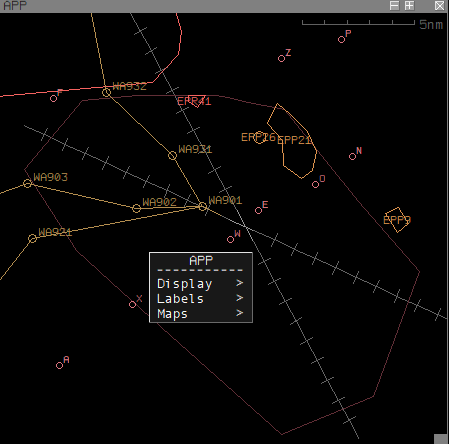Click the WA901 waypoint label
449x444 pixels.
click(225, 200)
